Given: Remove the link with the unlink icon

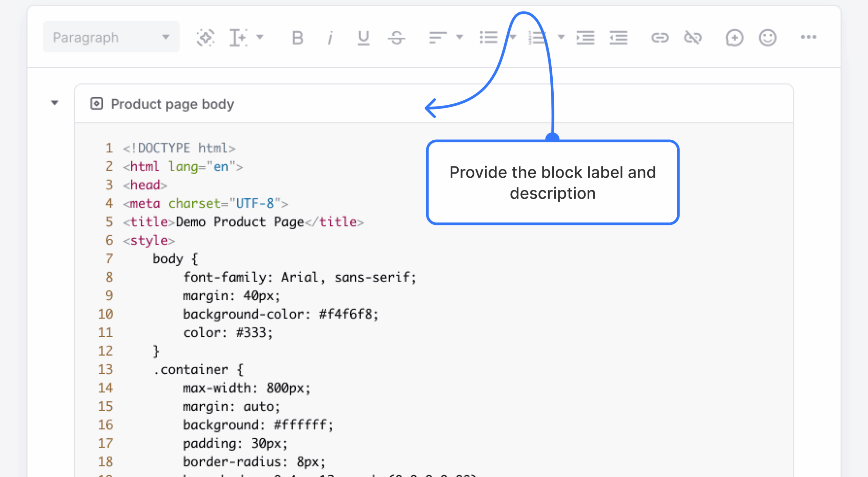Looking at the screenshot, I should 693,37.
